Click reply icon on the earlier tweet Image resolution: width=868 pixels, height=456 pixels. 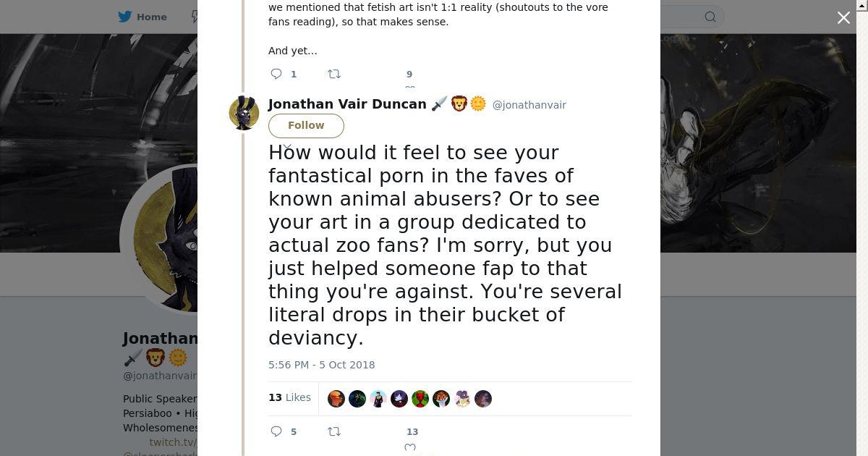[276, 74]
